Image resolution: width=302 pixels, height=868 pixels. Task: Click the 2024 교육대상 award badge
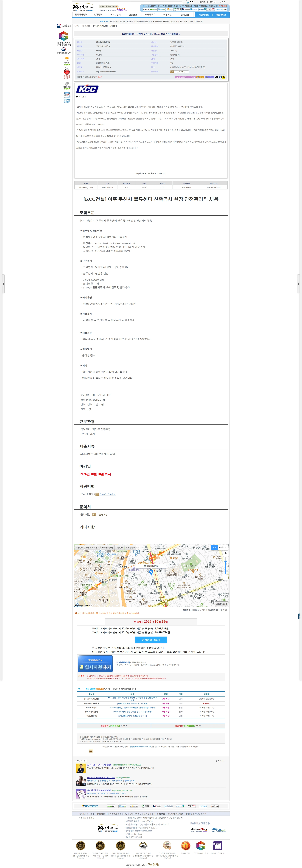[x=81, y=845]
